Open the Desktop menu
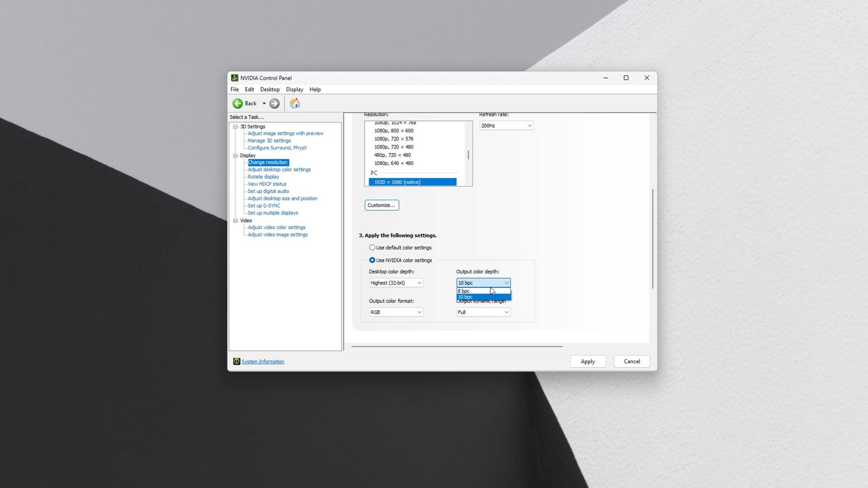The image size is (868, 488). 270,89
